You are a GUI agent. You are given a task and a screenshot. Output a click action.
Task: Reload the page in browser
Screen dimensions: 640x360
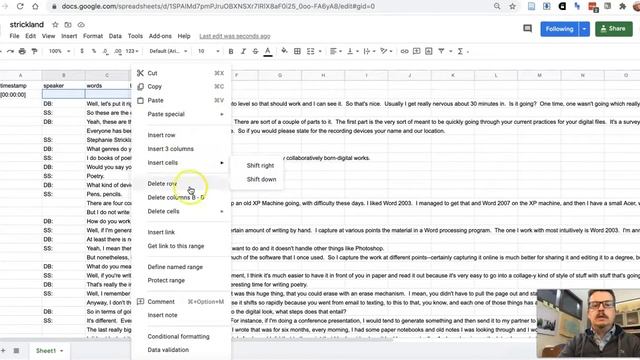point(20,6)
